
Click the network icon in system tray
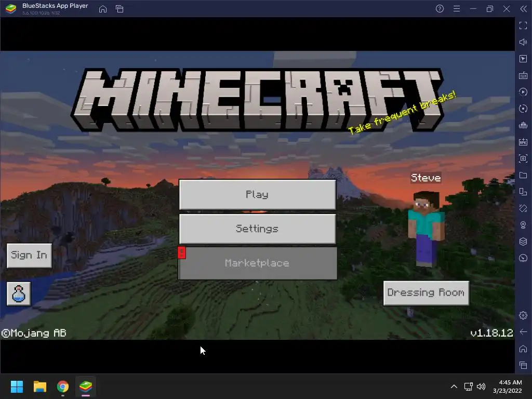tap(469, 387)
